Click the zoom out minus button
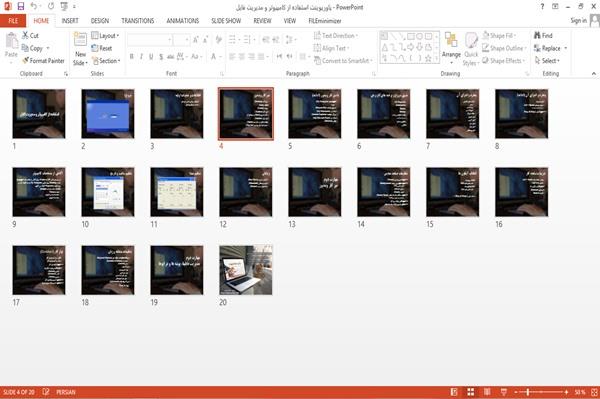Screen dimensions: 600x399 click(x=516, y=392)
